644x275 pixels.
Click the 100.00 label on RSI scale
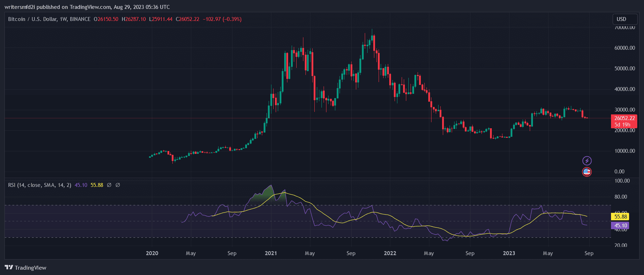click(x=622, y=181)
